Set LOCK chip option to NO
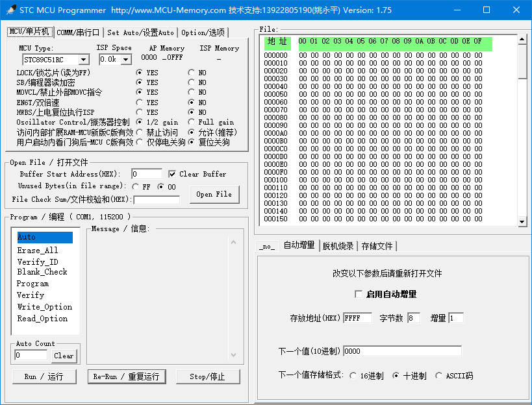Viewport: 532px width, 405px height. 192,73
